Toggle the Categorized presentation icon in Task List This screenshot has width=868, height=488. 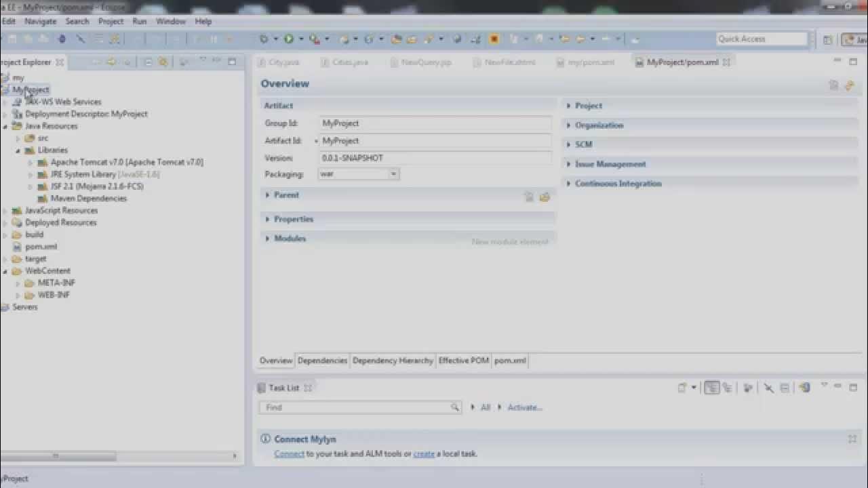pos(711,388)
